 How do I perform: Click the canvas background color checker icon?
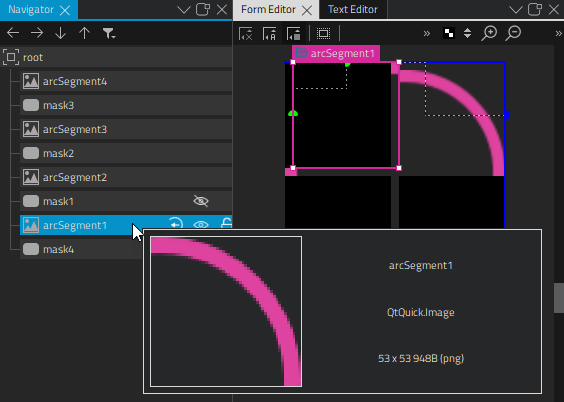tap(449, 33)
